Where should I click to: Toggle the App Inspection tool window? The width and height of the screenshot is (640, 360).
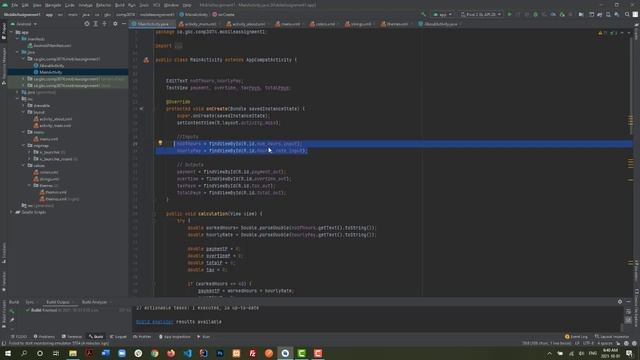tap(175, 337)
